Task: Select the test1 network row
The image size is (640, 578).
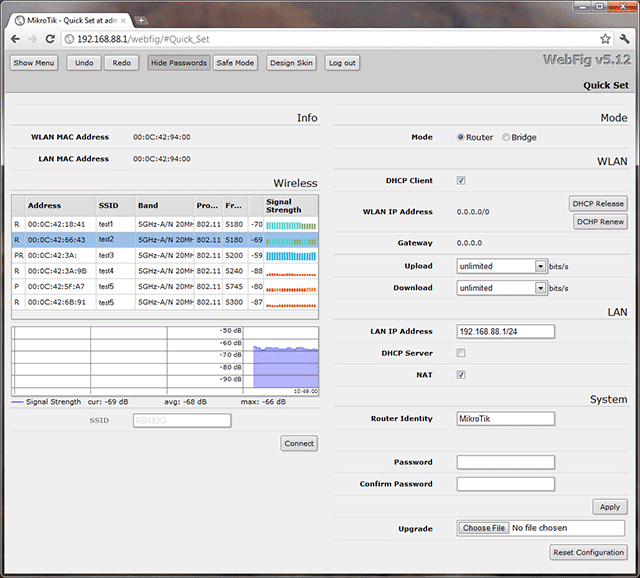Action: 165,225
